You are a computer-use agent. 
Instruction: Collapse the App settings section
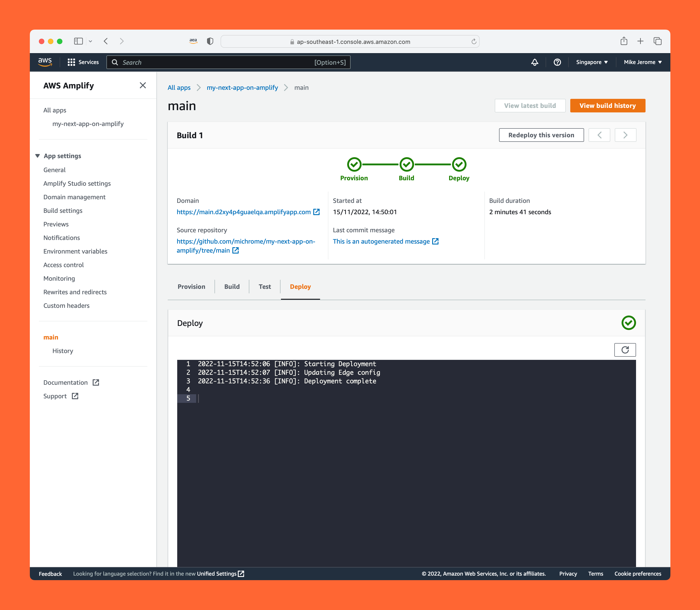(x=38, y=156)
